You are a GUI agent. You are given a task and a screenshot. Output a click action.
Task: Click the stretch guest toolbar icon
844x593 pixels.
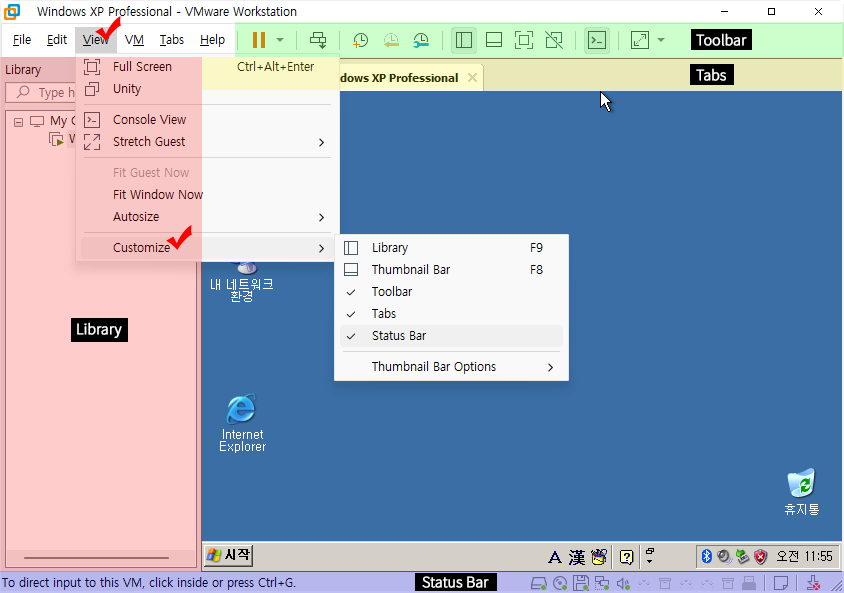(639, 40)
